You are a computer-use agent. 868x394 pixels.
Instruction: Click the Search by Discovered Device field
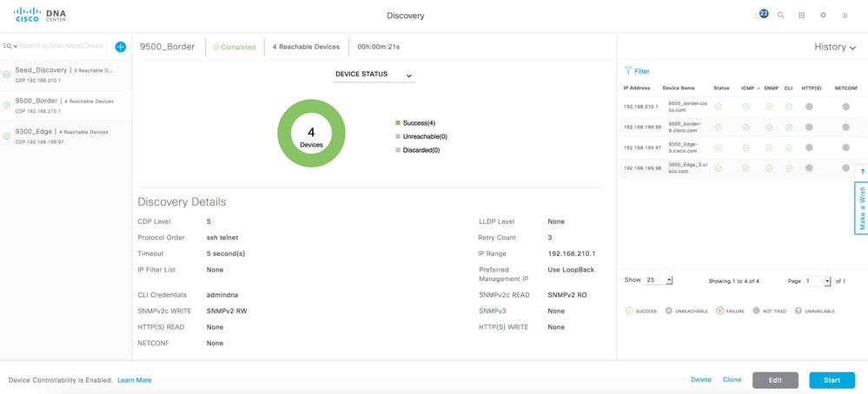[x=62, y=46]
